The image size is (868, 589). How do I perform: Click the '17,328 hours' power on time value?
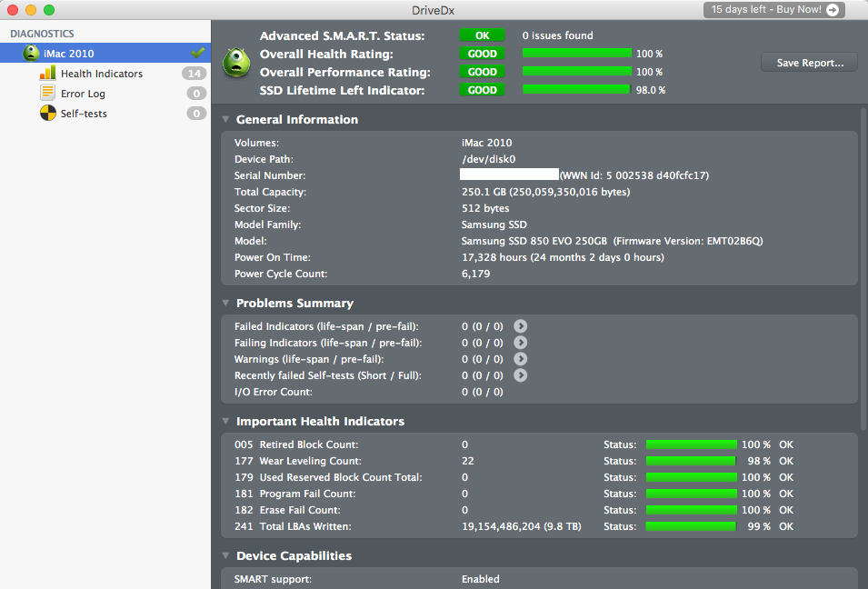494,257
